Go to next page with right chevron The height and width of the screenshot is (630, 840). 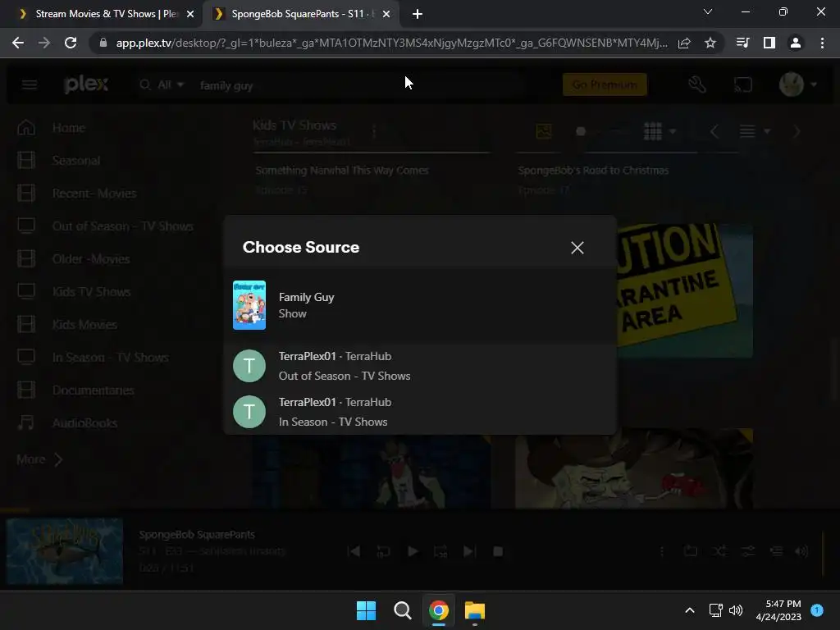[797, 131]
